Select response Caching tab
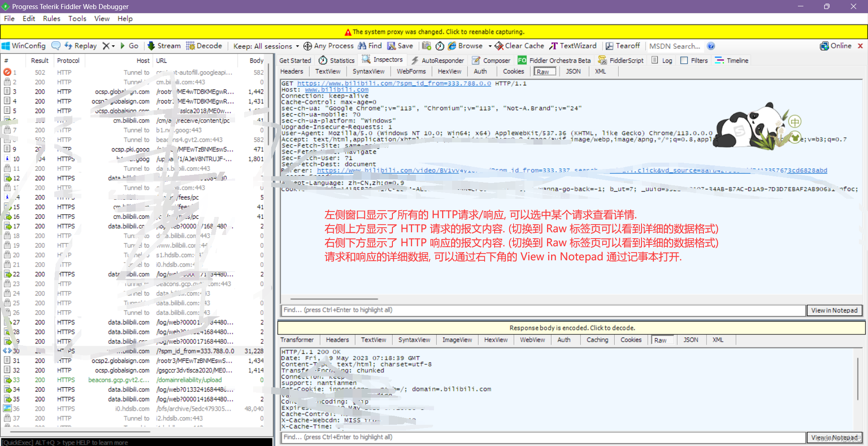The width and height of the screenshot is (868, 446). [x=597, y=340]
